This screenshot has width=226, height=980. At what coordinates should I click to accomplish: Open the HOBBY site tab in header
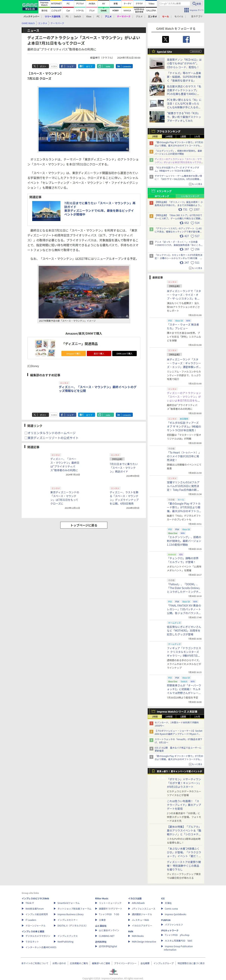116,10
